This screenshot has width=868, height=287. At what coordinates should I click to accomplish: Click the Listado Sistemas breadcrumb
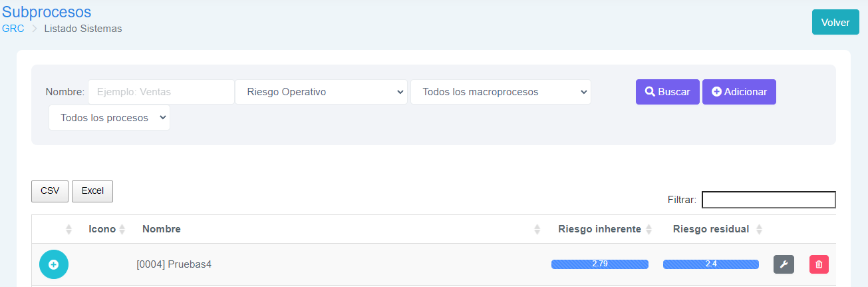coord(83,29)
